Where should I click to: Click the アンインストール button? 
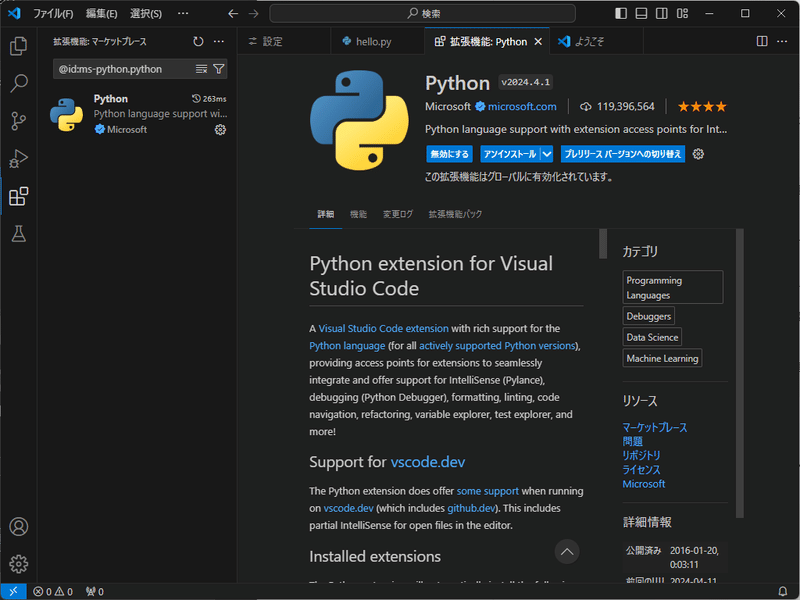510,154
